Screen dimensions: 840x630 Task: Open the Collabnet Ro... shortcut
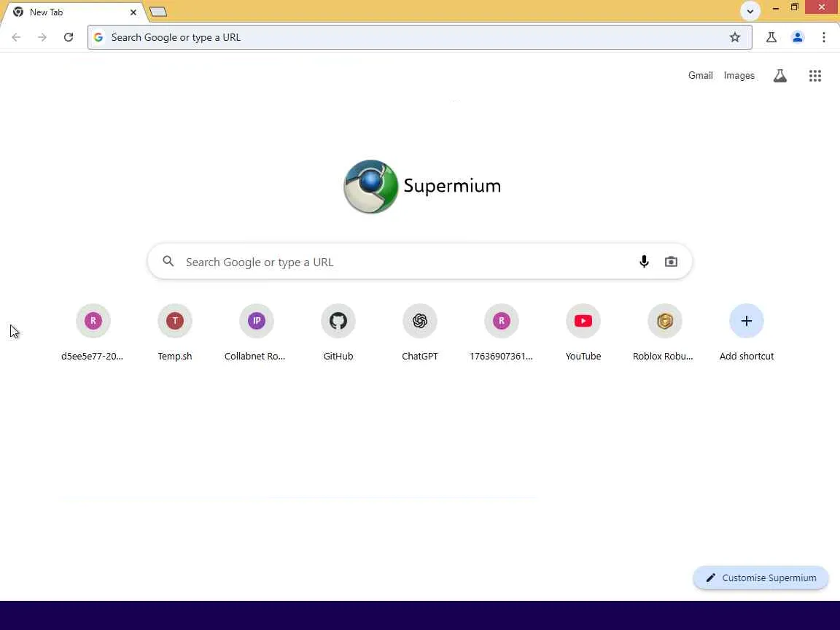click(256, 332)
